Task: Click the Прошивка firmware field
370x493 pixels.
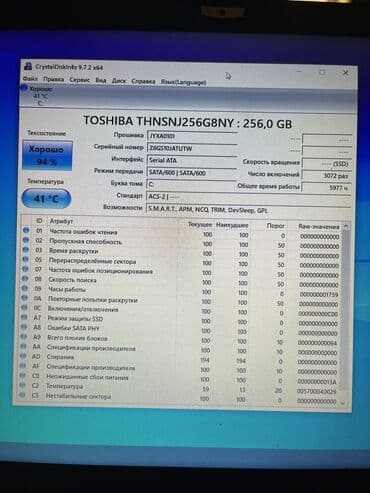Action: (192, 136)
